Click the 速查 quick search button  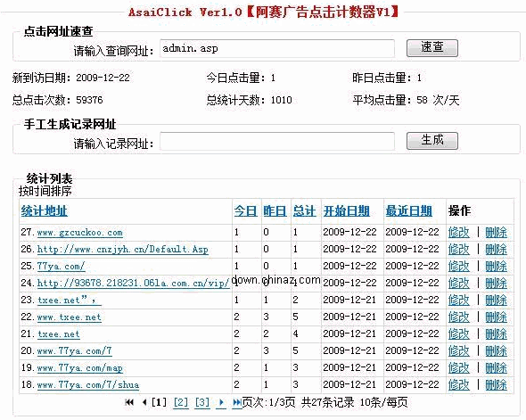(432, 48)
